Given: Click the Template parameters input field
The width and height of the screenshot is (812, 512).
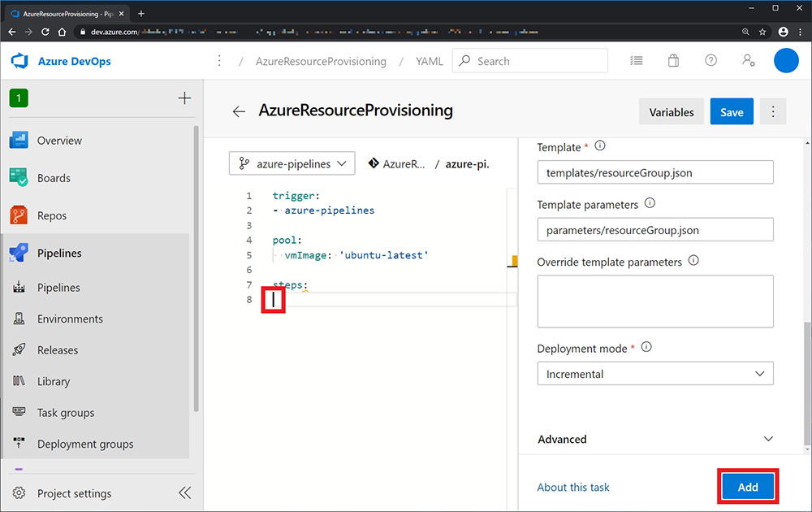Looking at the screenshot, I should (x=655, y=229).
